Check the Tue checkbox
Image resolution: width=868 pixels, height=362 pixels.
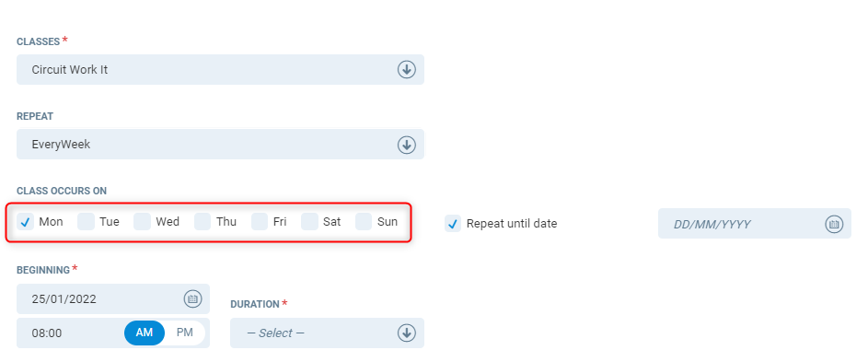86,222
